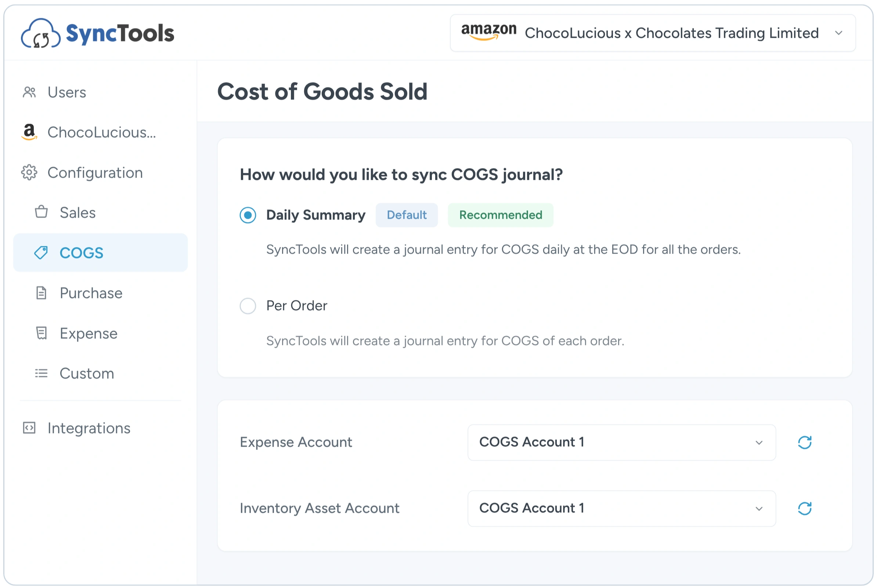Click the Inventory Asset Account label

click(320, 509)
